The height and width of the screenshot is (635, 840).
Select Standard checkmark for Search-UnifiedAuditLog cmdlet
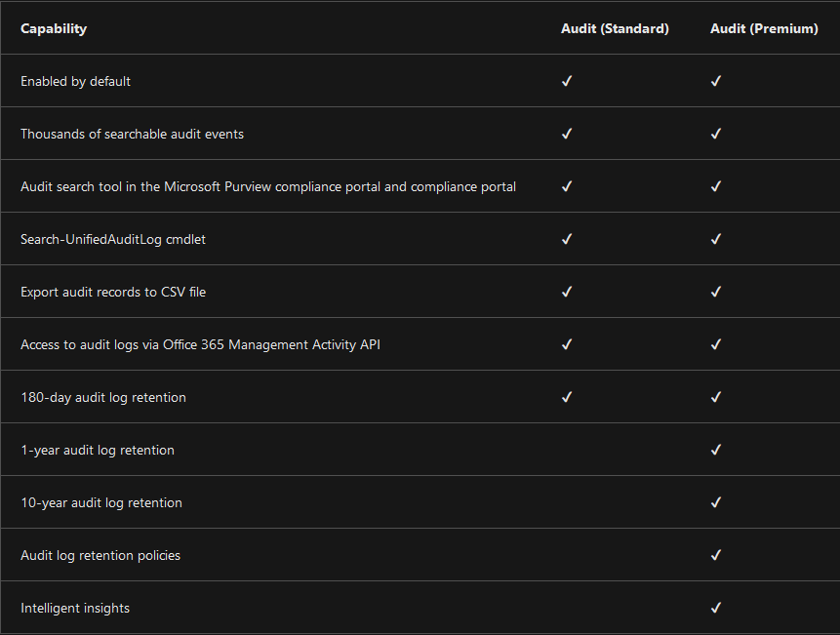[567, 239]
